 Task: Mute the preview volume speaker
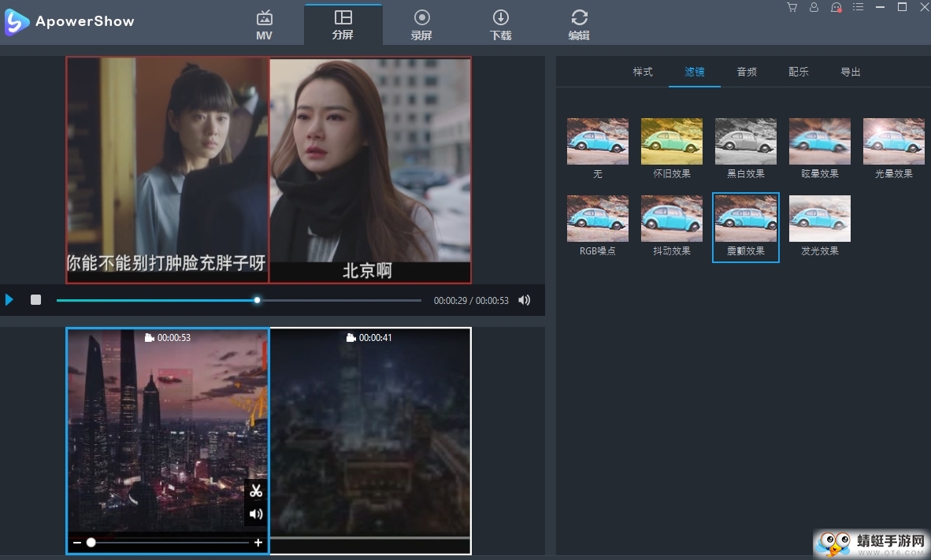tap(525, 301)
